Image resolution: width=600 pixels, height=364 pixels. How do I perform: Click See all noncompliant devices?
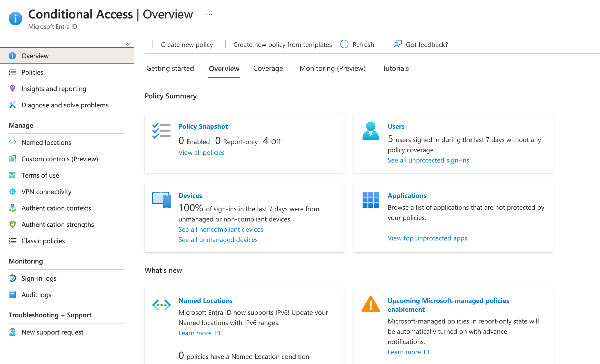pos(221,229)
